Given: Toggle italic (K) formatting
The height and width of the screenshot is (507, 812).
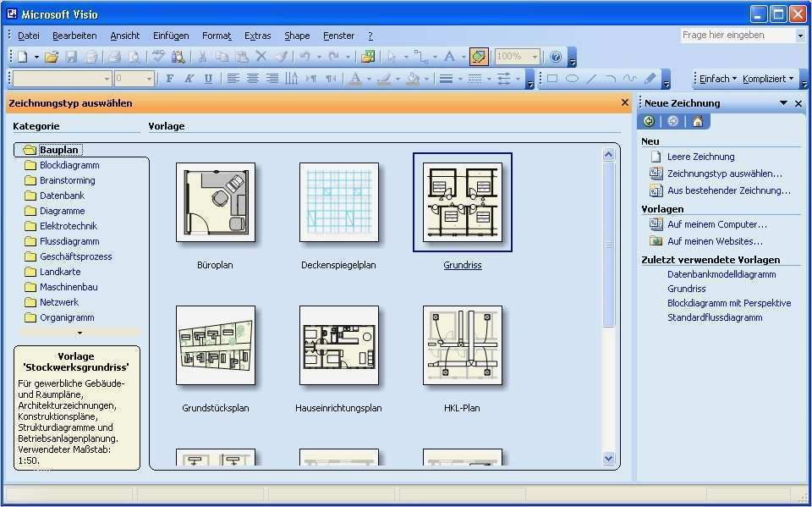Looking at the screenshot, I should click(x=189, y=79).
